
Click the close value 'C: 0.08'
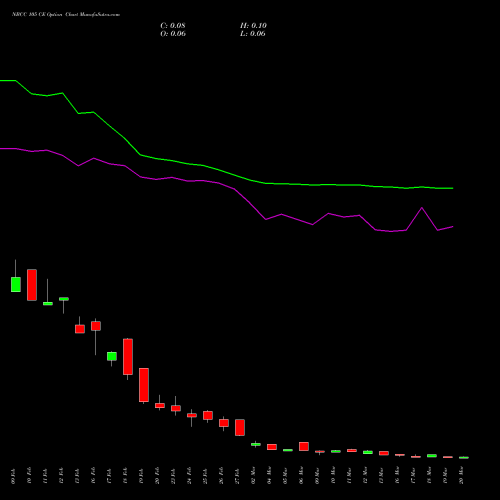tap(173, 26)
